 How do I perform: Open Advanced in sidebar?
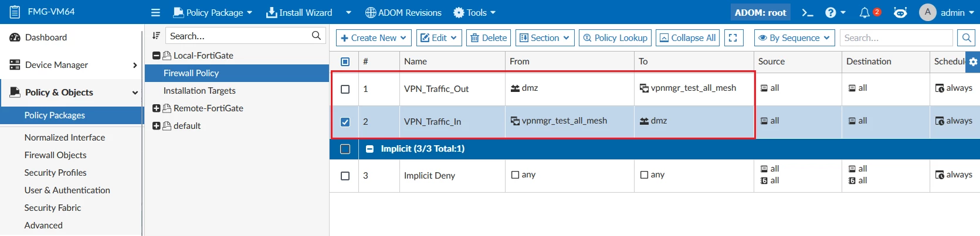pyautogui.click(x=43, y=225)
